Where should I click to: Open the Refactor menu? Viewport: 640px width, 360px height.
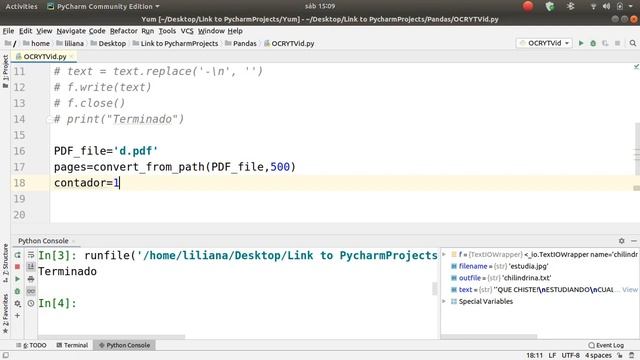point(123,31)
